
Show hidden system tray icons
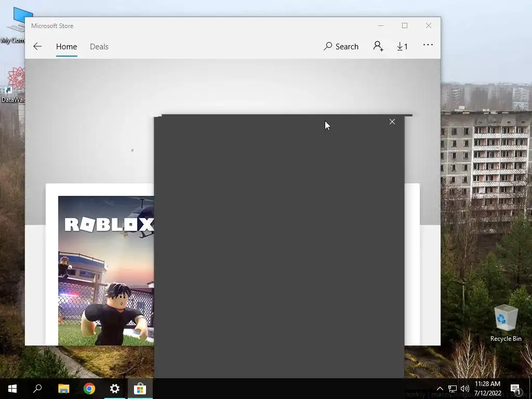pos(440,389)
